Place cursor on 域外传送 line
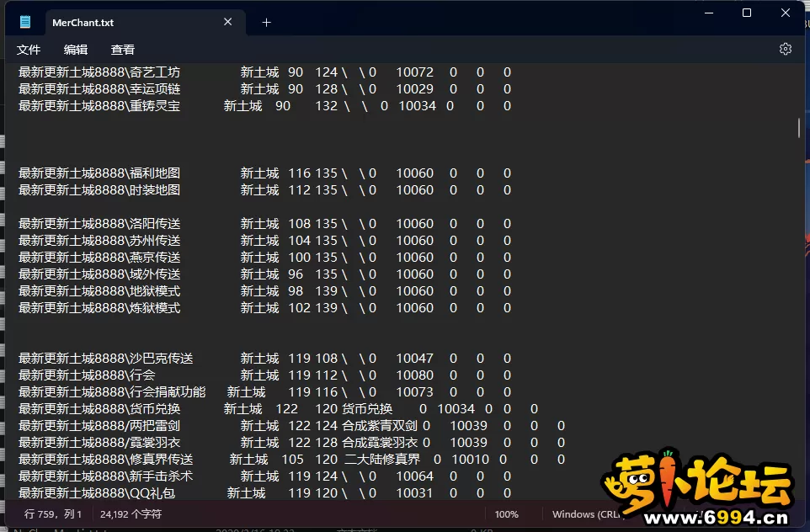The height and width of the screenshot is (532, 810). click(265, 274)
